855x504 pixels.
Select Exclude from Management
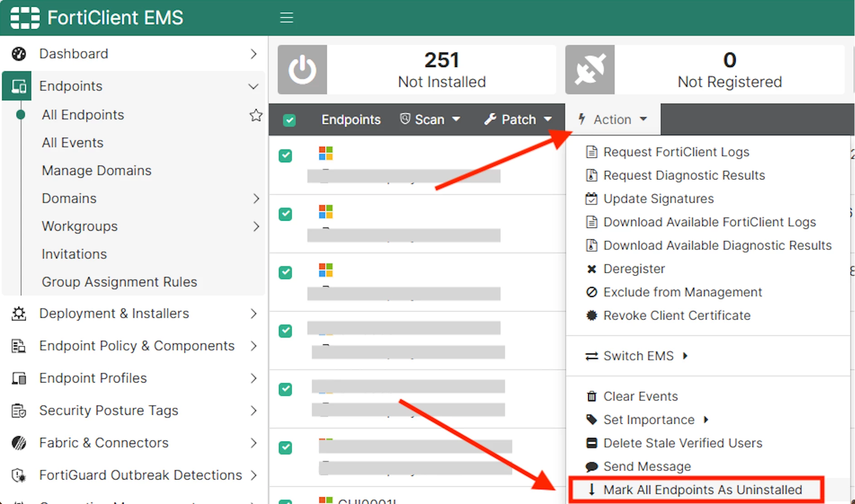[x=683, y=292]
